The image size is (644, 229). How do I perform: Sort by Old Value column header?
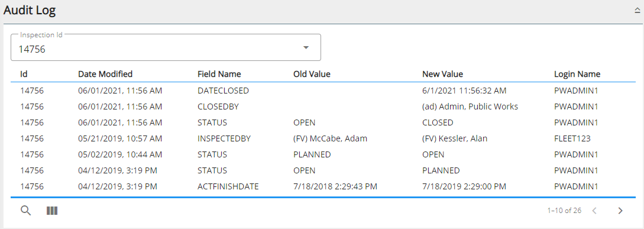[x=312, y=74]
